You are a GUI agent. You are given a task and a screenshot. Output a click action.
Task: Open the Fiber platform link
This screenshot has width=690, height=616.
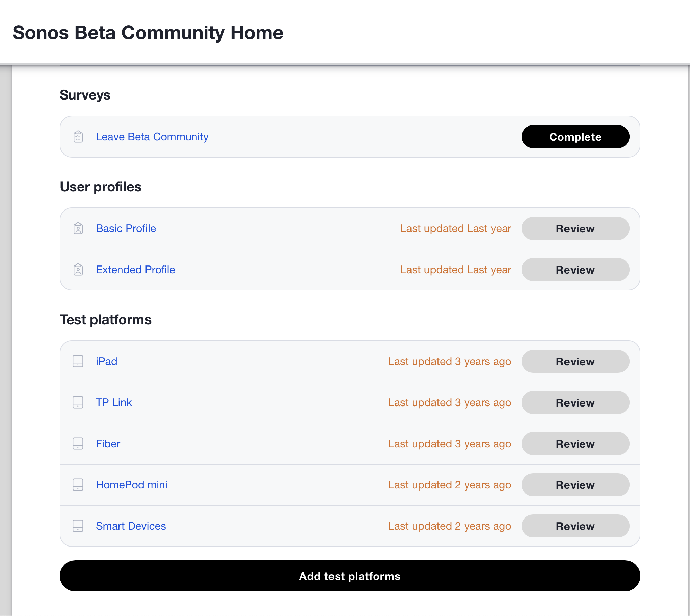click(x=108, y=444)
